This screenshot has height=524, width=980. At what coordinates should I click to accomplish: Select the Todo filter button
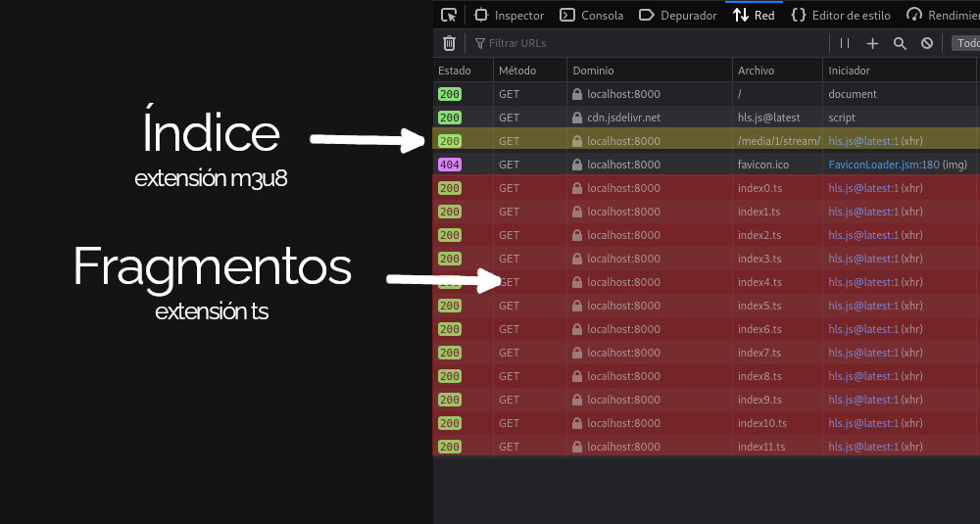pos(966,43)
